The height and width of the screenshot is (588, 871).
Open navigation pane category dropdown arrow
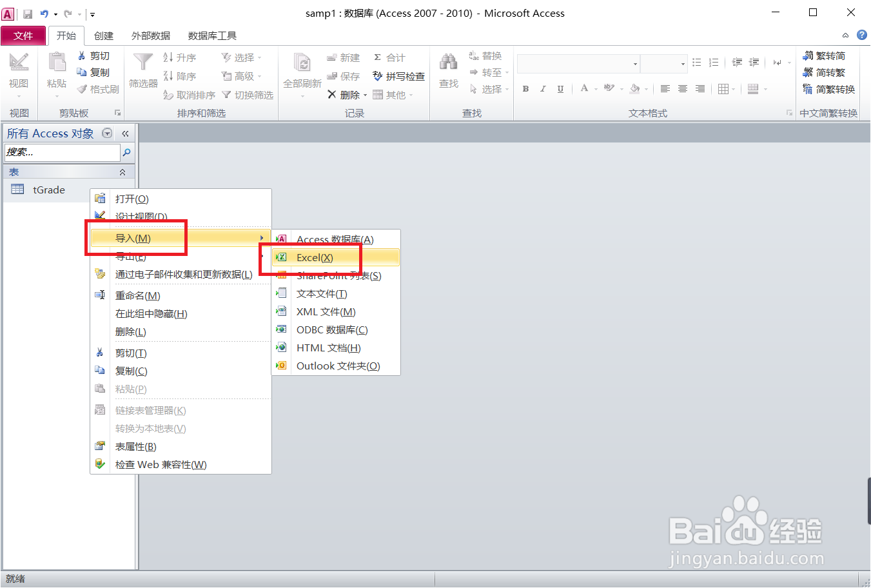click(108, 133)
